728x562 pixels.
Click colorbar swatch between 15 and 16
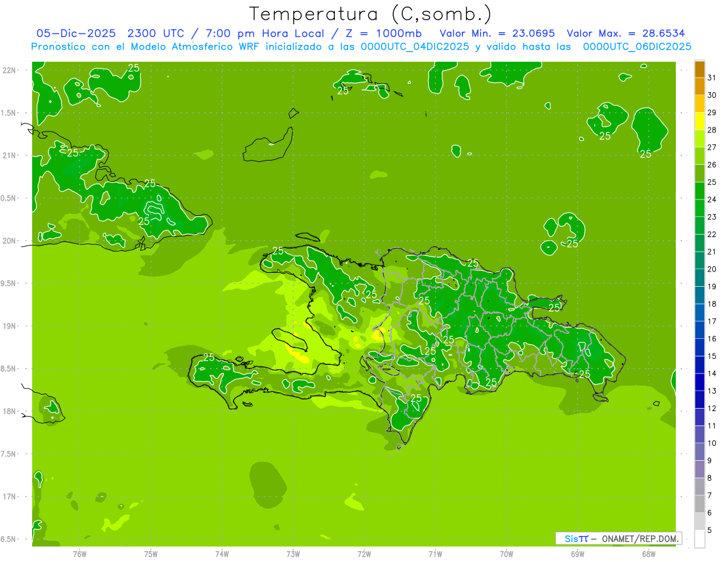tap(699, 347)
